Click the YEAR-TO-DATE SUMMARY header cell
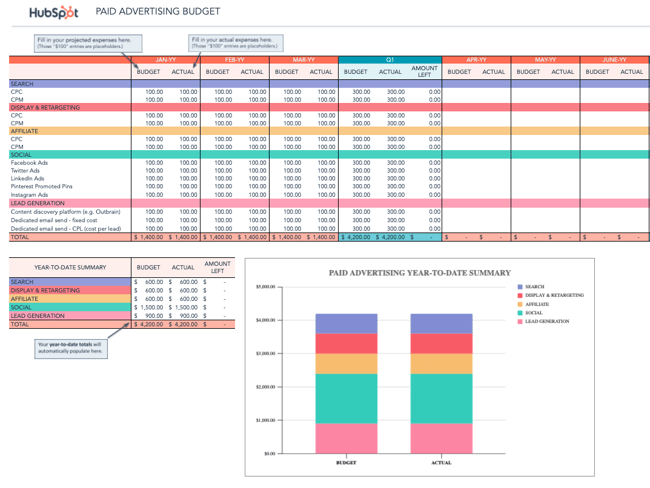 click(x=70, y=268)
